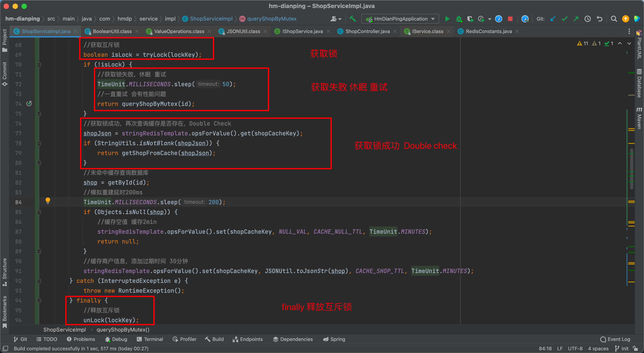Image resolution: width=644 pixels, height=353 pixels.
Task: Stop the running application with red square
Action: [510, 19]
